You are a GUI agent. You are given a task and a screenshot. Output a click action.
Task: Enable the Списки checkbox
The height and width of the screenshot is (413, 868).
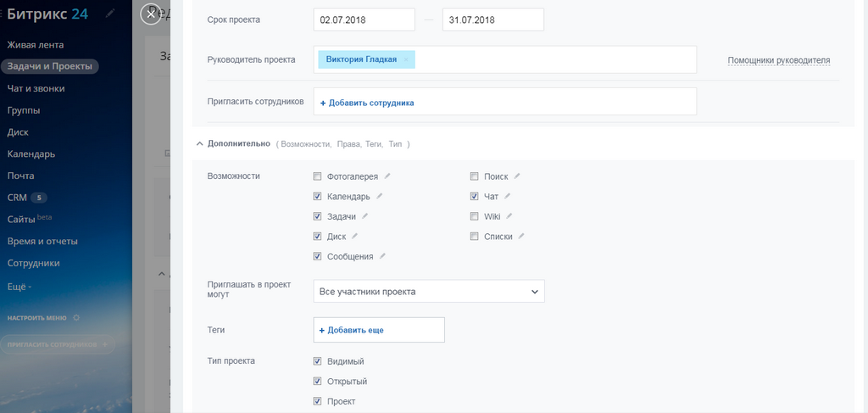(x=474, y=236)
